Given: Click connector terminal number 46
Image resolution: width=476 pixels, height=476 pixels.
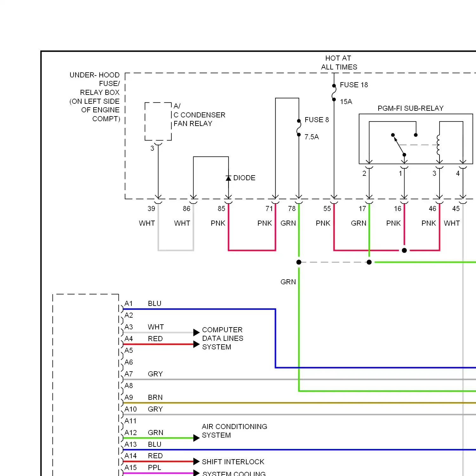Looking at the screenshot, I should (433, 208).
